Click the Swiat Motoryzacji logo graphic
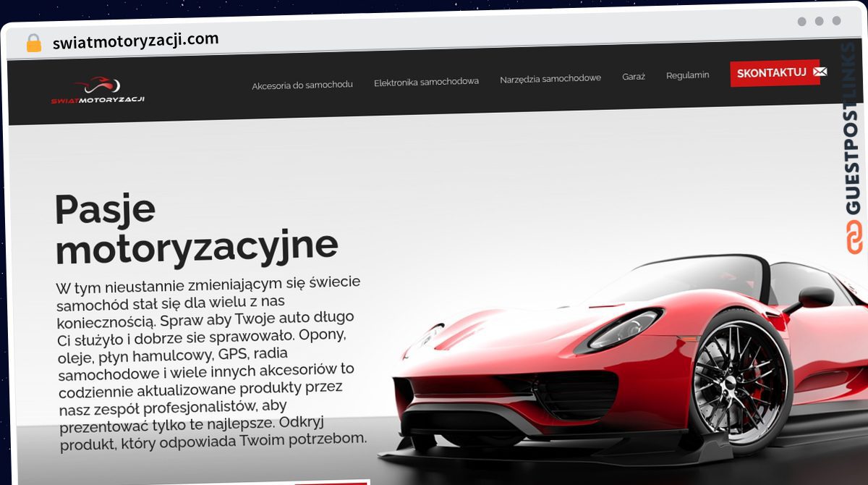The image size is (868, 485). click(97, 85)
